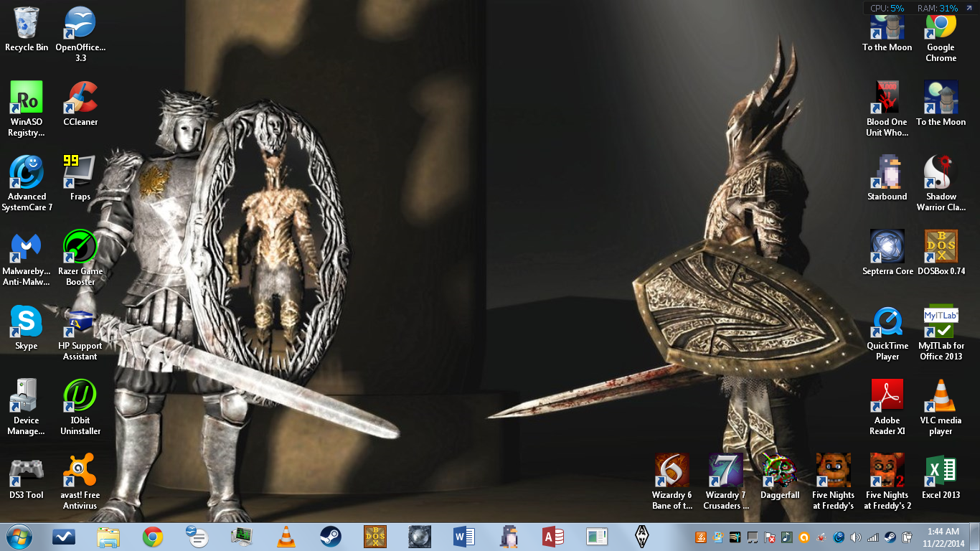980x551 pixels.
Task: Launch the Wizardry 7 Crusaders shortcut
Action: (726, 481)
